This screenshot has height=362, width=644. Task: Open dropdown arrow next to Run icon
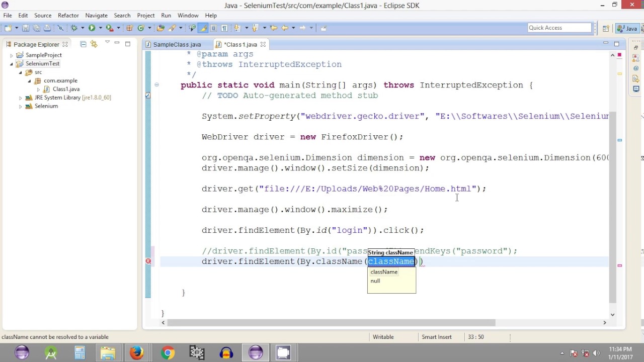(x=100, y=28)
